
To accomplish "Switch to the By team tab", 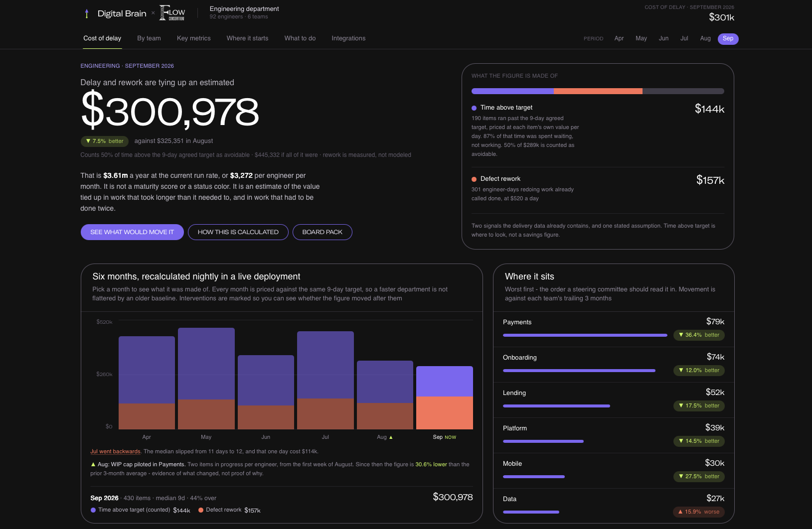I will click(x=149, y=38).
